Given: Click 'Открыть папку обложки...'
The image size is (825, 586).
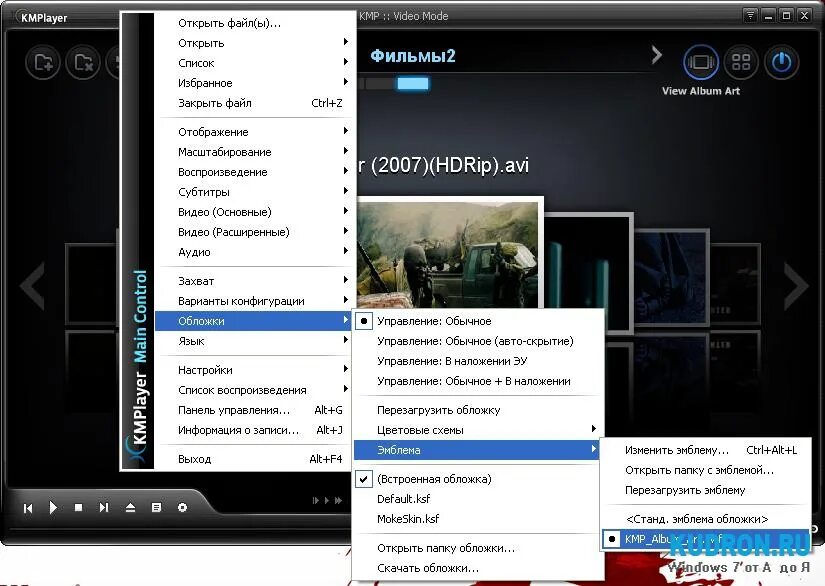Looking at the screenshot, I should [x=478, y=548].
